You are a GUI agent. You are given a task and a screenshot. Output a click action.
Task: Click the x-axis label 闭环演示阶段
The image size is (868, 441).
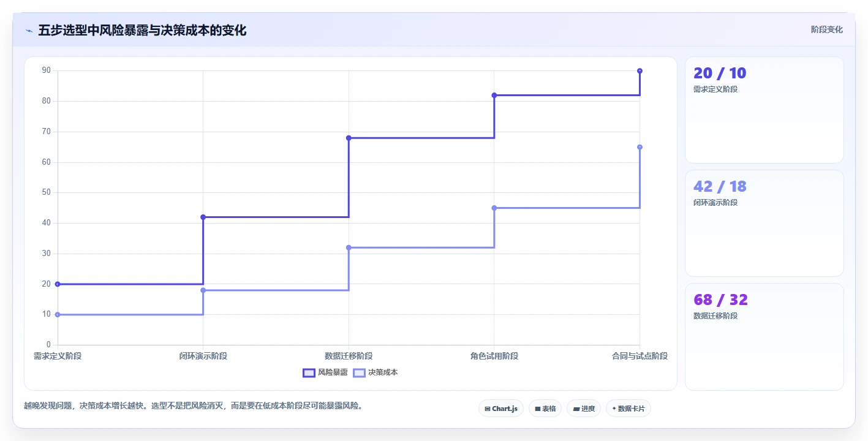pos(203,356)
